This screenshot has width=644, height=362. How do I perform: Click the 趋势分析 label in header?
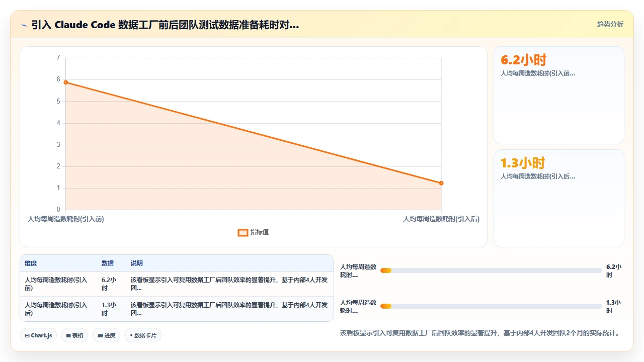point(610,24)
